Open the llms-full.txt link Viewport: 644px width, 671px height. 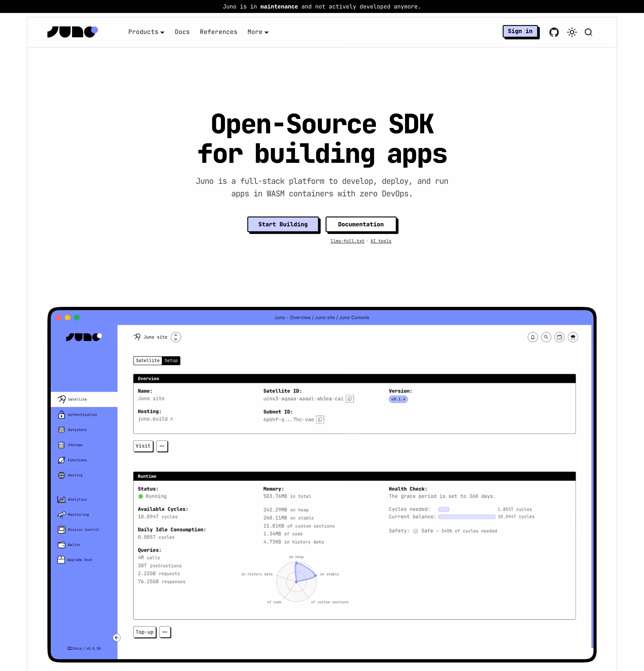coord(347,241)
